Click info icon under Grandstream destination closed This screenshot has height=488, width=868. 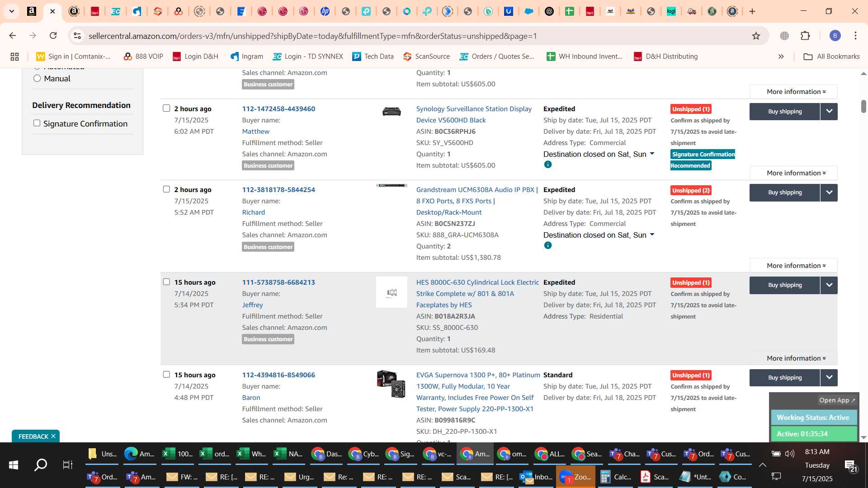point(548,246)
